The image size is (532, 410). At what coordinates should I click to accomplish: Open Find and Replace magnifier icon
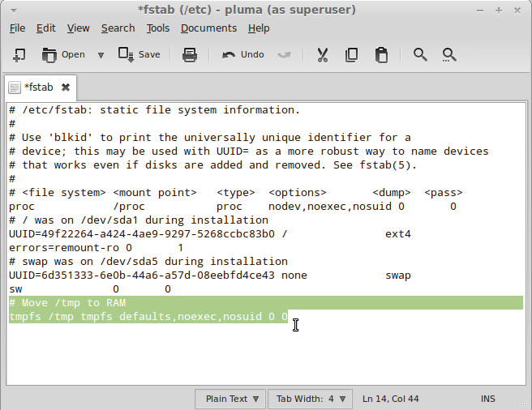pyautogui.click(x=449, y=54)
